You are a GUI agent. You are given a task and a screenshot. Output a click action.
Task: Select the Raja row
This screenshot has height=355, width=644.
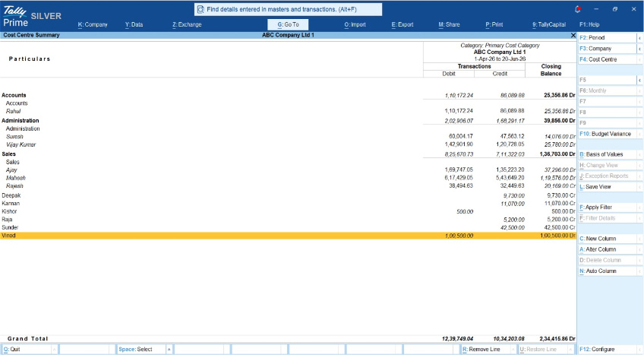click(x=288, y=220)
